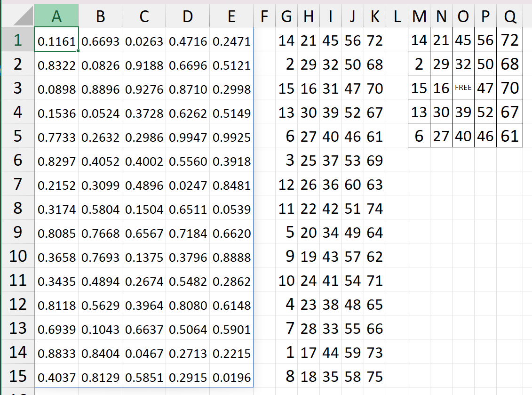Select the cell containing 0.1161
This screenshot has width=532, height=395.
coord(56,40)
